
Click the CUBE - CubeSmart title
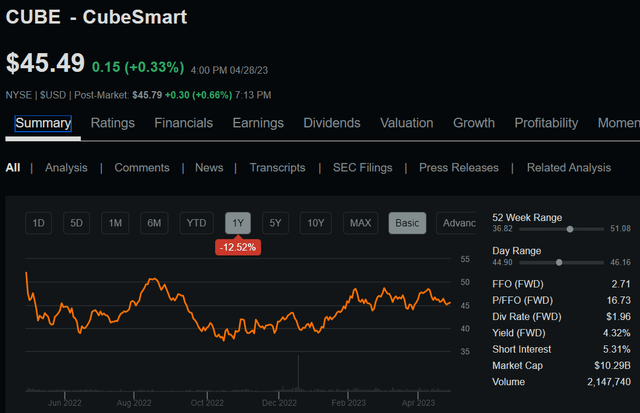click(x=96, y=17)
